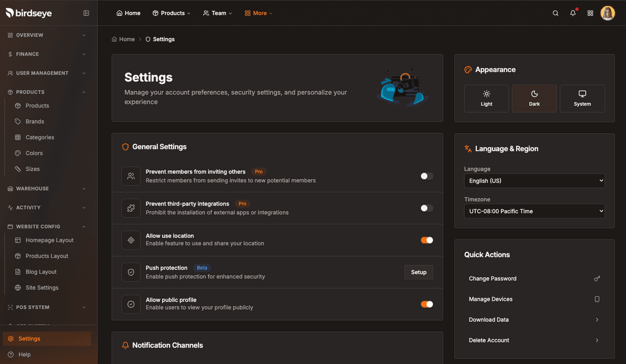Open the More menu in navbar

pos(258,13)
